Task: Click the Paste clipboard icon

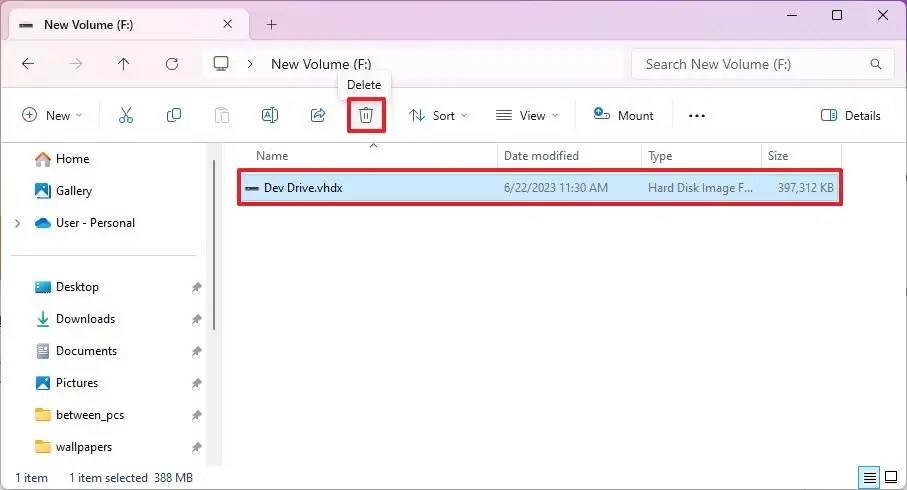Action: (x=222, y=115)
